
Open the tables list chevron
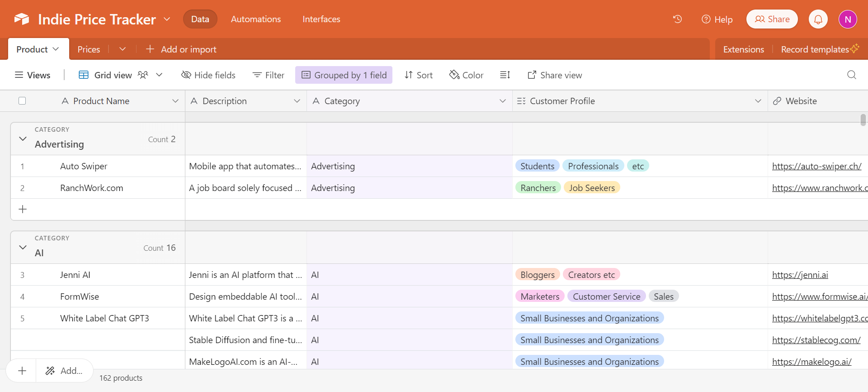123,49
